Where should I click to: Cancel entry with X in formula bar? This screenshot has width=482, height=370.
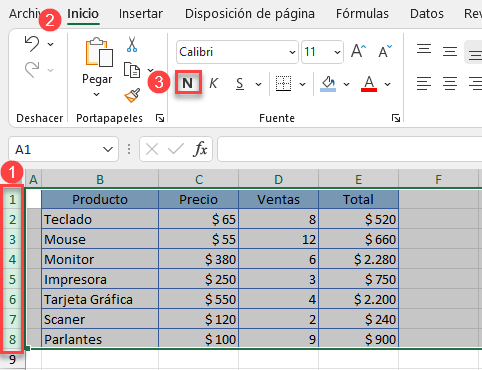[152, 149]
